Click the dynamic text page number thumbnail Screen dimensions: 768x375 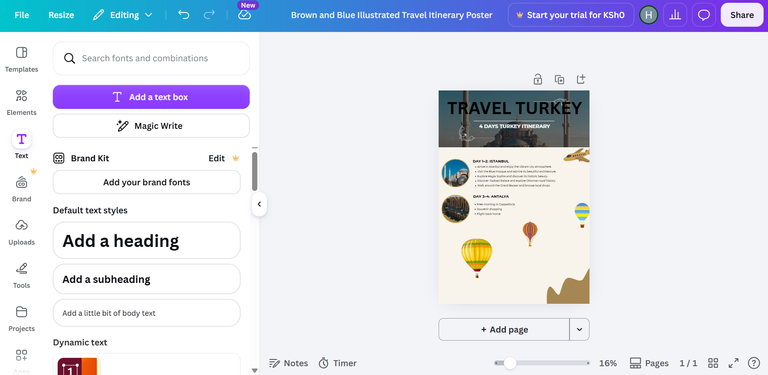[79, 366]
